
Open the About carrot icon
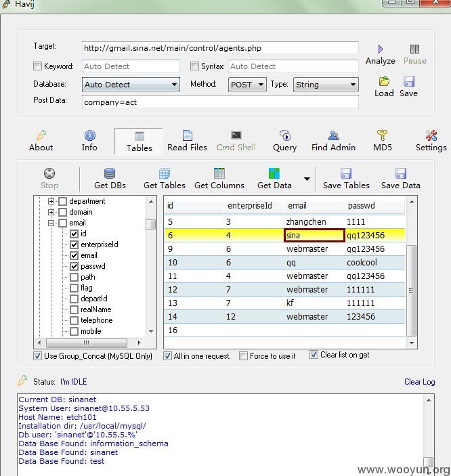click(x=41, y=135)
